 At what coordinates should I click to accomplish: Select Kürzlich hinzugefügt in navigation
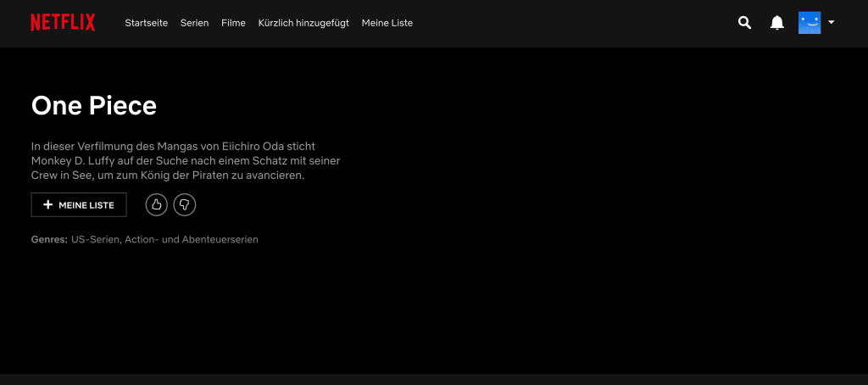pos(303,23)
